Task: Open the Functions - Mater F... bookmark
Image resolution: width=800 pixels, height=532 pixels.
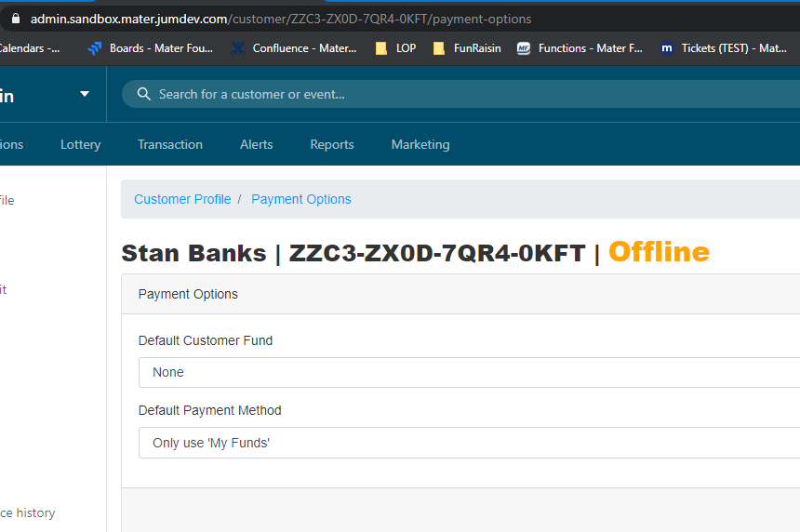Action: pyautogui.click(x=580, y=48)
